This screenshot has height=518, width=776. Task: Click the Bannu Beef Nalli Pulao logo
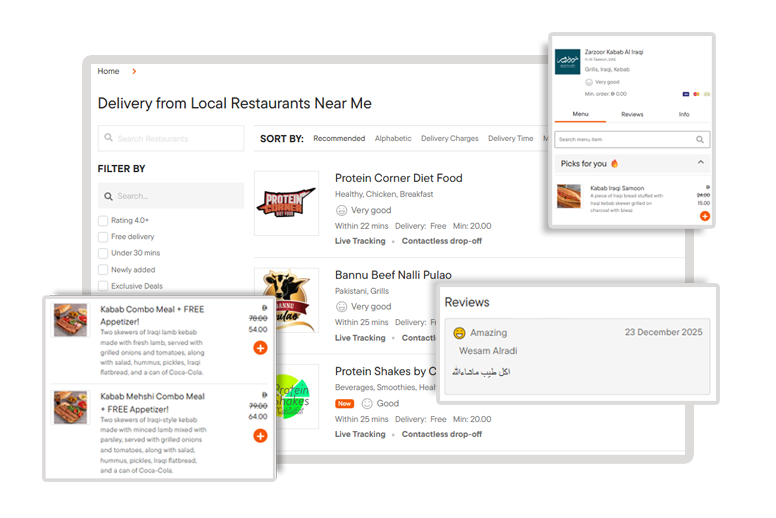[286, 300]
